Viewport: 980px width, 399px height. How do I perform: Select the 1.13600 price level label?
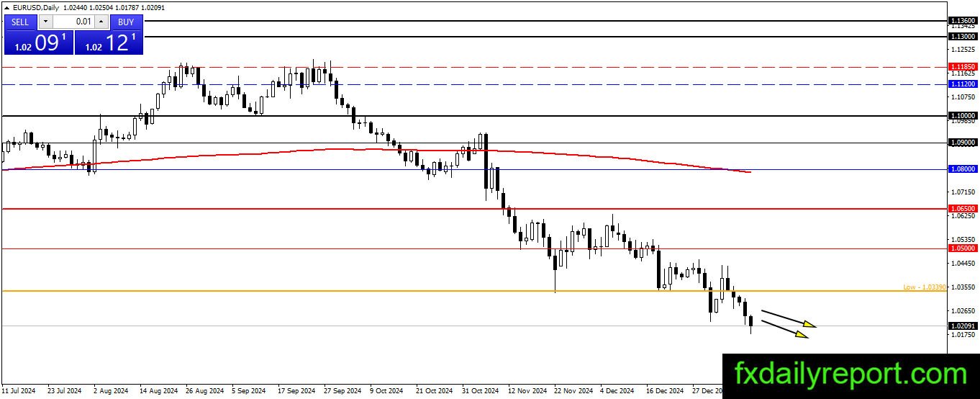point(963,21)
